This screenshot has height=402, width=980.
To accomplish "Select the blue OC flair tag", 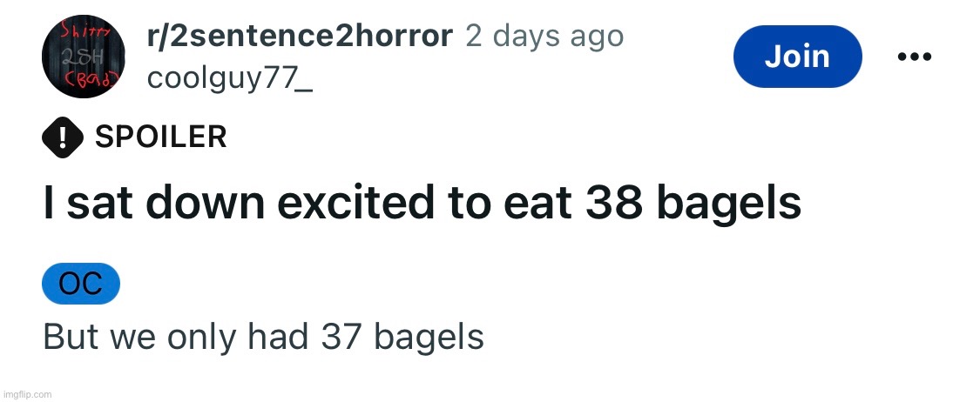I will 81,284.
